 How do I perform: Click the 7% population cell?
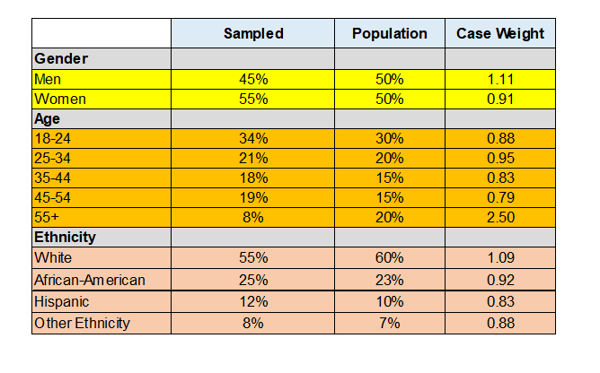(390, 323)
